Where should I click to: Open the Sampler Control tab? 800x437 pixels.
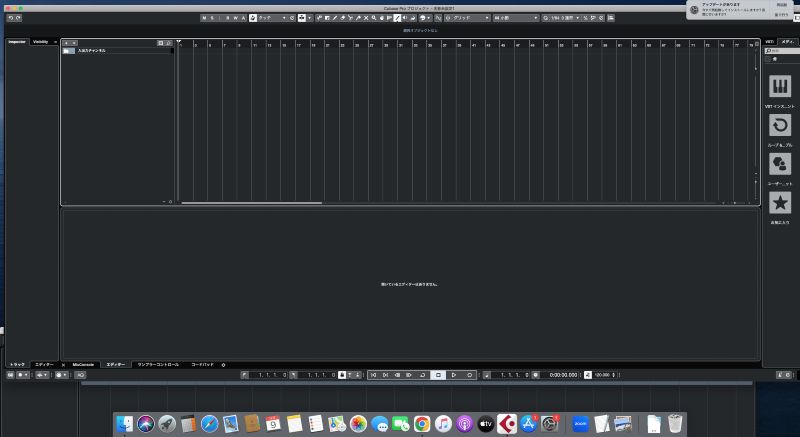[x=158, y=365]
